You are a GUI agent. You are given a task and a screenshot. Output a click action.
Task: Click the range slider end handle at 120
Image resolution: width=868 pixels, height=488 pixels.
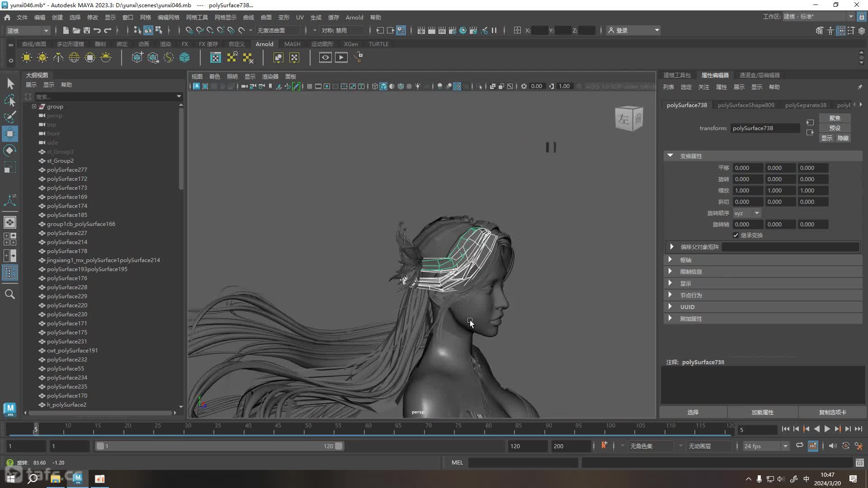(339, 446)
